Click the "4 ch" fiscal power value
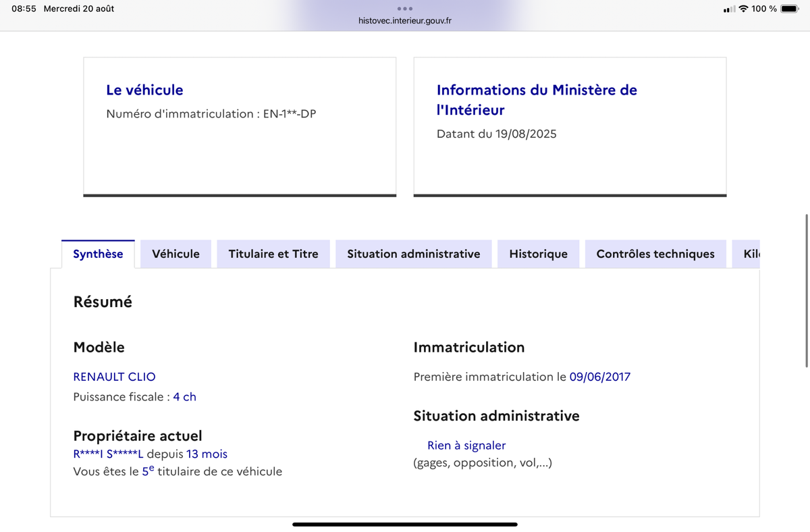The width and height of the screenshot is (810, 532). [x=184, y=397]
